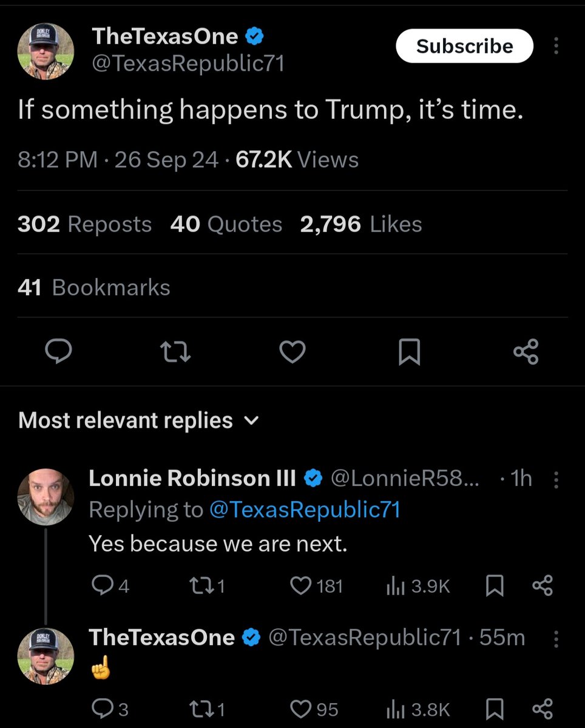
Task: Open more options for main post
Action: click(556, 46)
